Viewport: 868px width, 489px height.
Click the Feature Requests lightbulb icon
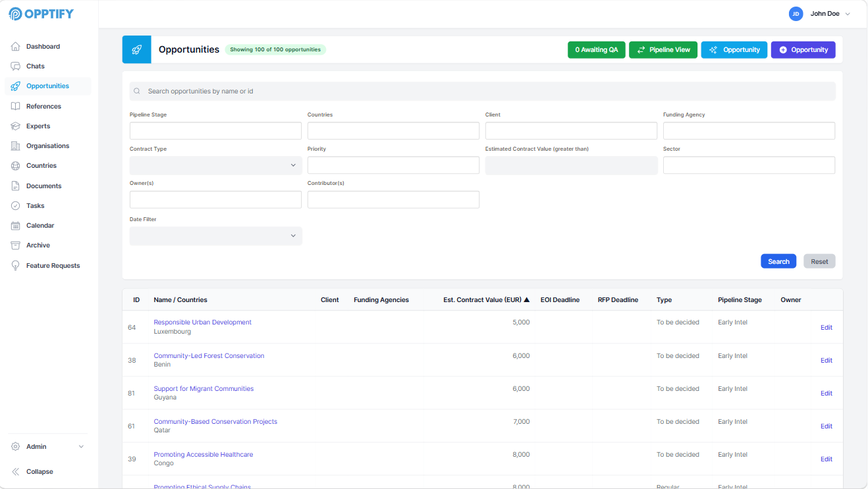(x=16, y=266)
